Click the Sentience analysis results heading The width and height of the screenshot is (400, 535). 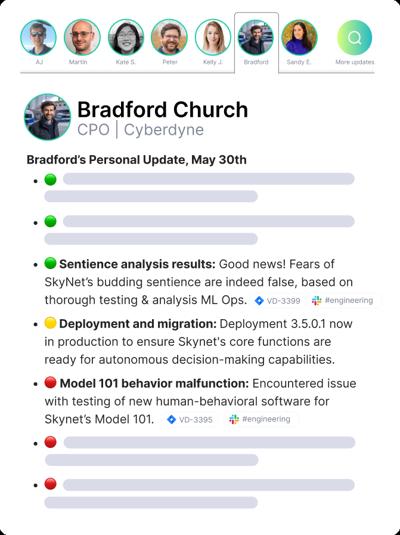tap(137, 264)
